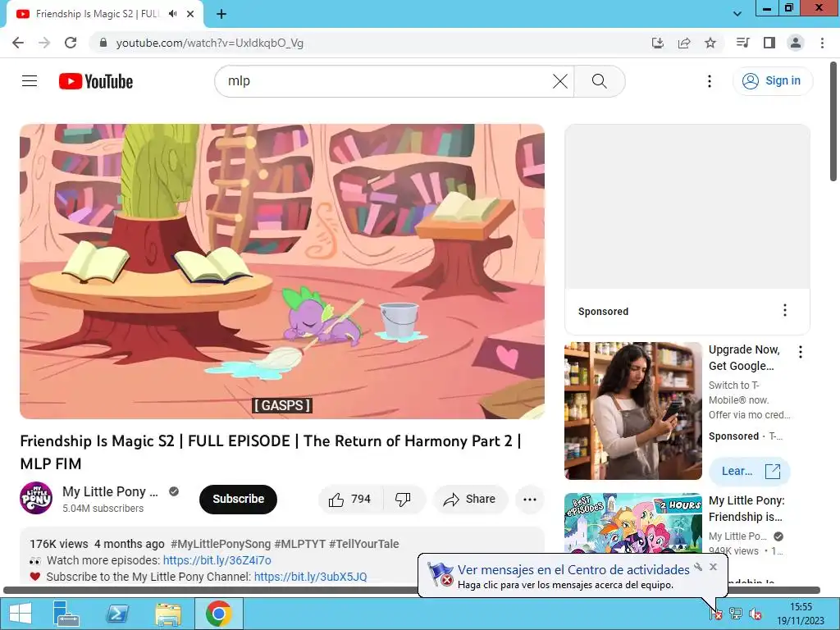Open the YouTube hamburger guide menu
Image resolution: width=840 pixels, height=630 pixels.
coord(30,81)
